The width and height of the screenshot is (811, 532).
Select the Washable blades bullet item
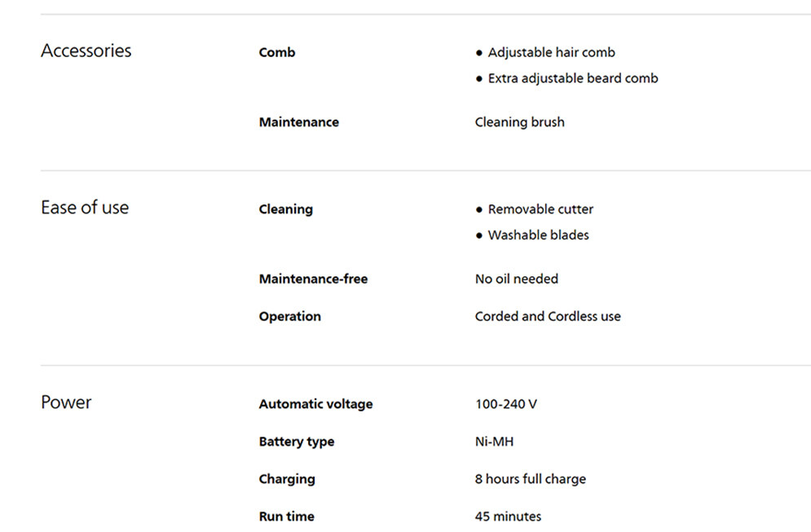538,235
